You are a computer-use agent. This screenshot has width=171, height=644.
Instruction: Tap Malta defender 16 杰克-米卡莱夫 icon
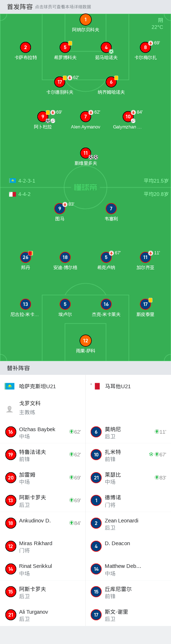coord(106,305)
